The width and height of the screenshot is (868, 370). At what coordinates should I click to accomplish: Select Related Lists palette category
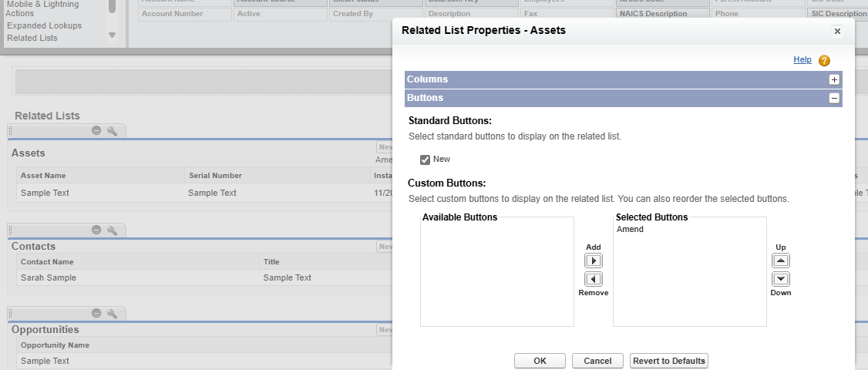[32, 38]
